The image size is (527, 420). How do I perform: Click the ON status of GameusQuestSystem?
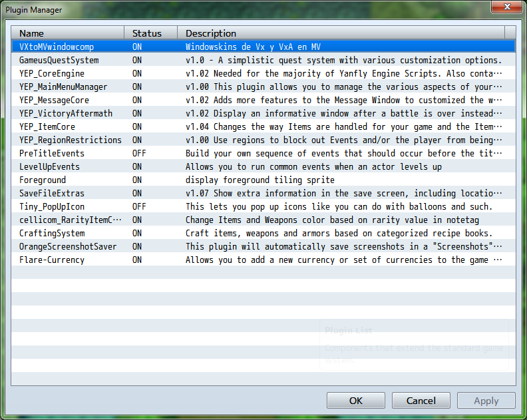click(x=137, y=60)
